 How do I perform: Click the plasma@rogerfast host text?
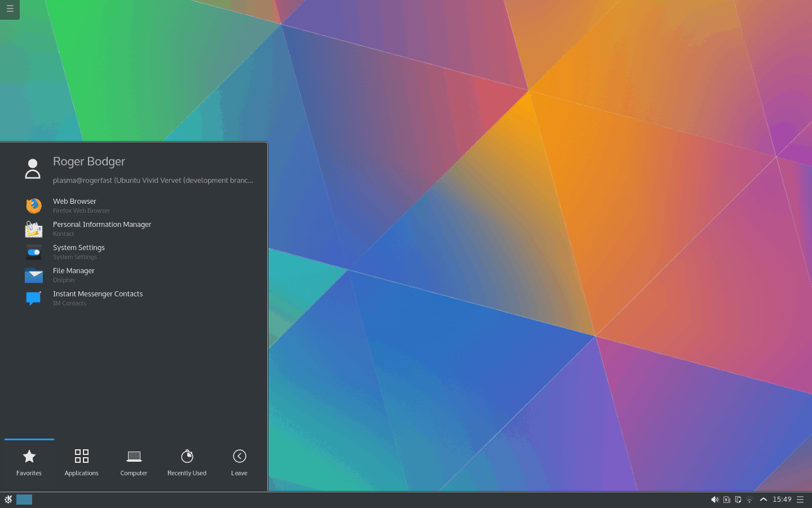pyautogui.click(x=153, y=181)
